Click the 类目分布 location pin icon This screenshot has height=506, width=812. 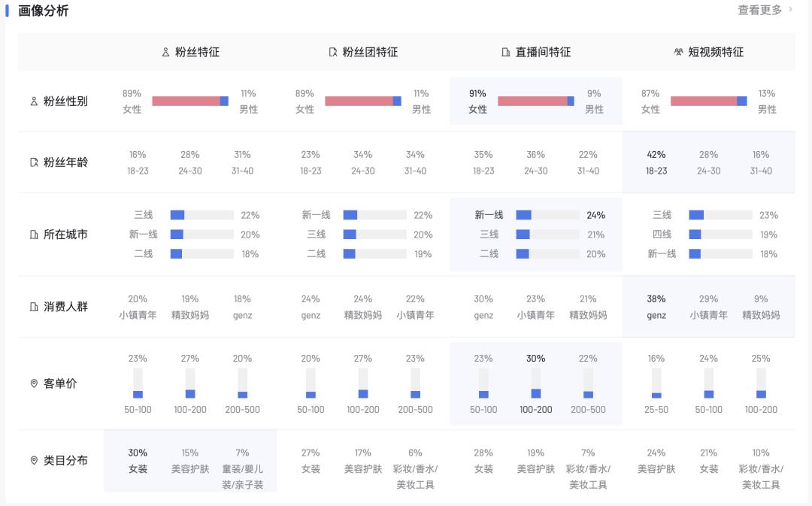click(x=34, y=460)
